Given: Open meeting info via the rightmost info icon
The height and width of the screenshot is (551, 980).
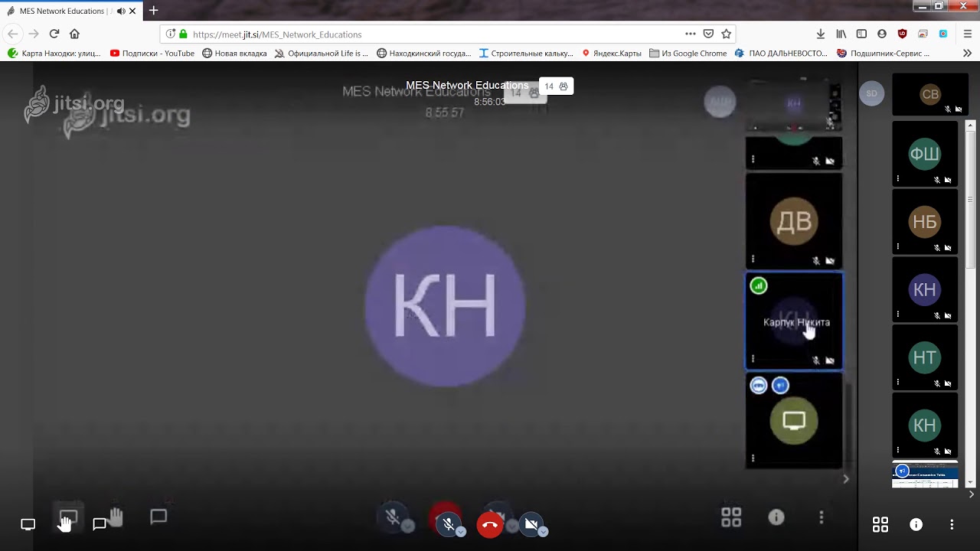Looking at the screenshot, I should pyautogui.click(x=916, y=524).
